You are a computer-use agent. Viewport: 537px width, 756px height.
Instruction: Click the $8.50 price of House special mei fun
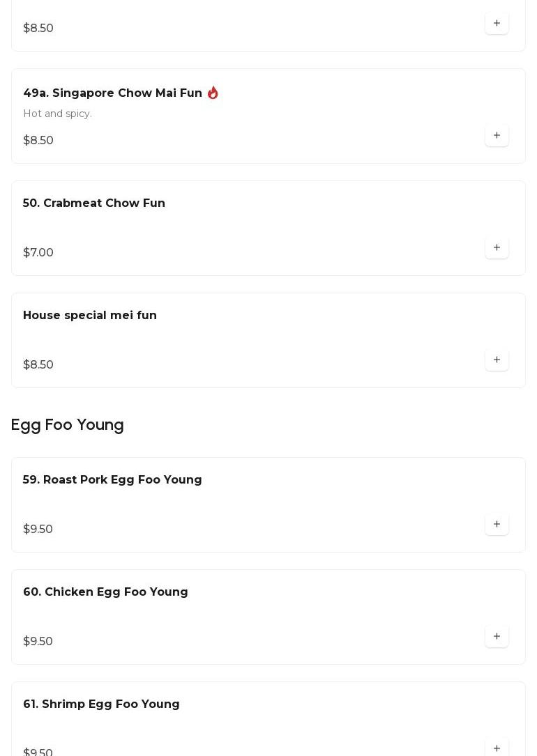click(38, 365)
